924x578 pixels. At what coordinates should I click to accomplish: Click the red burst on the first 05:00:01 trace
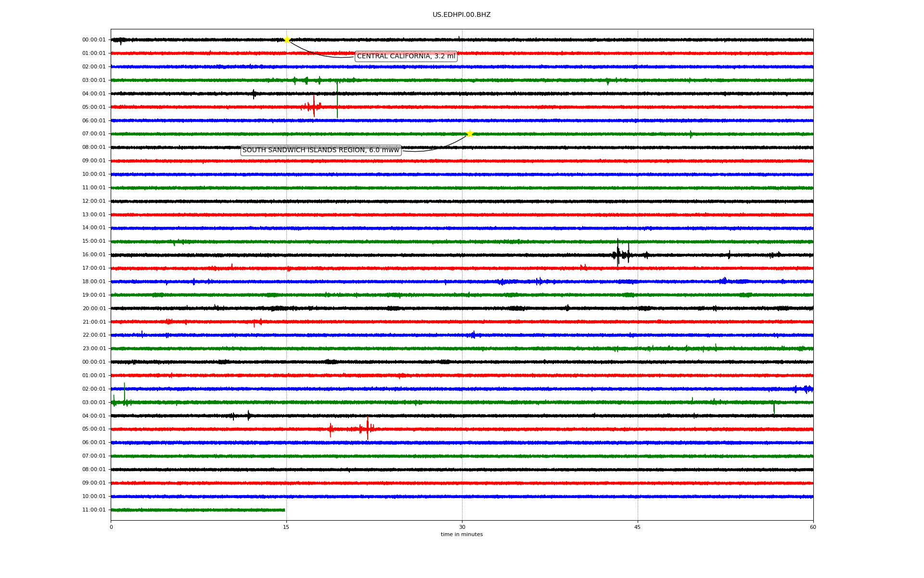[314, 106]
